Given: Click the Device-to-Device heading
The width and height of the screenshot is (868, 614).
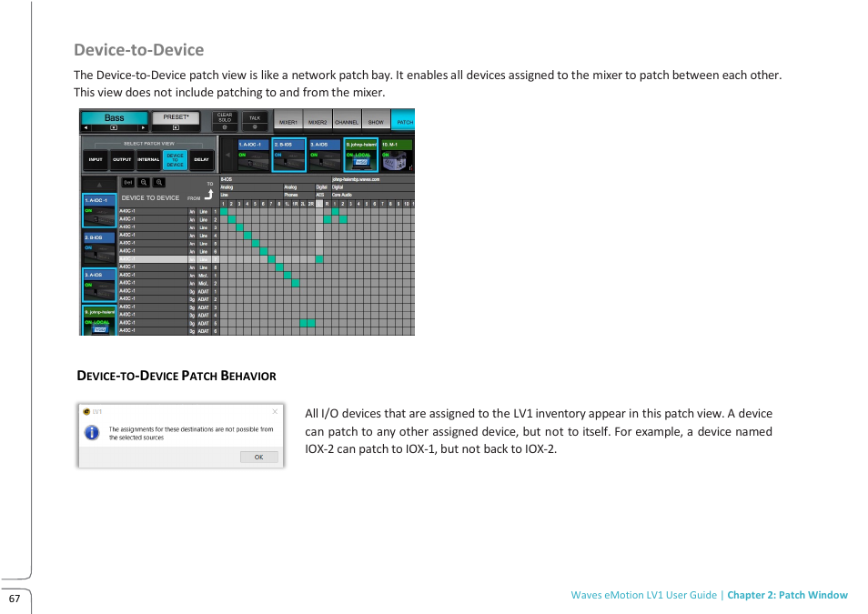Looking at the screenshot, I should [139, 50].
